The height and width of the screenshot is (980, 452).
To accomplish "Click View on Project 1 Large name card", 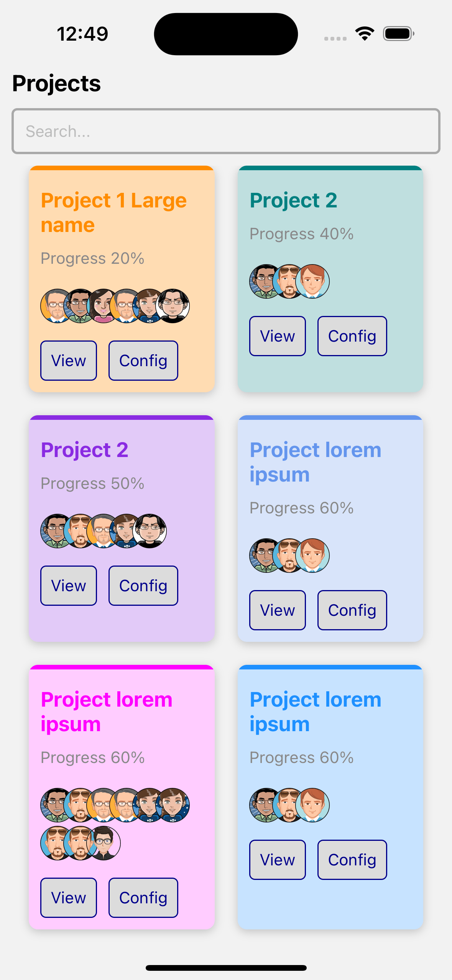I will pyautogui.click(x=68, y=360).
